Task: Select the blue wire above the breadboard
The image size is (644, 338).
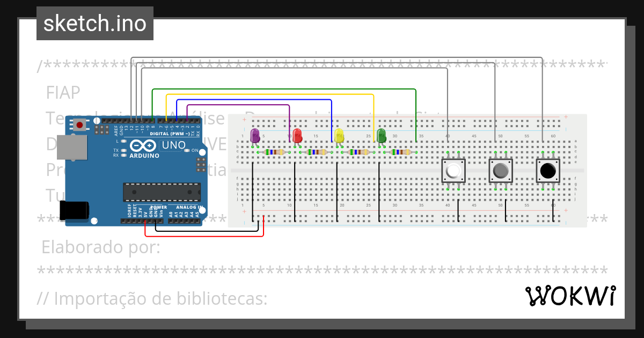Action: [254, 100]
